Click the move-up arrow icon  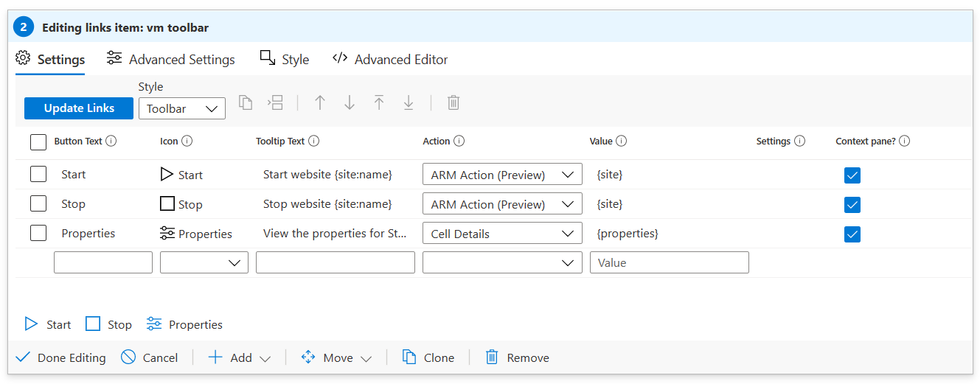[320, 102]
